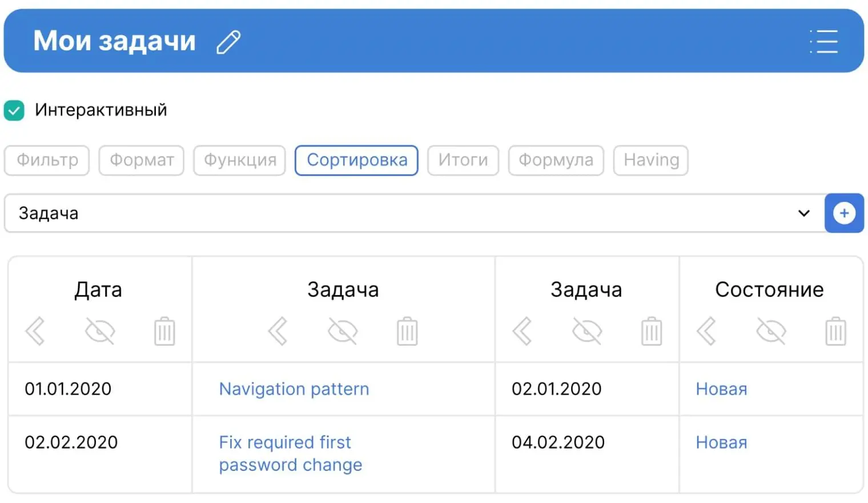The width and height of the screenshot is (868, 503).
Task: Open the list menu icon in header
Action: tap(823, 42)
